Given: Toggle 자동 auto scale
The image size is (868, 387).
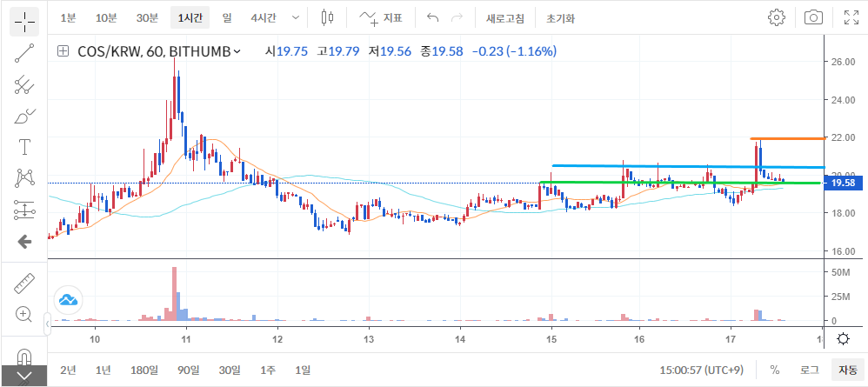Looking at the screenshot, I should click(x=847, y=370).
